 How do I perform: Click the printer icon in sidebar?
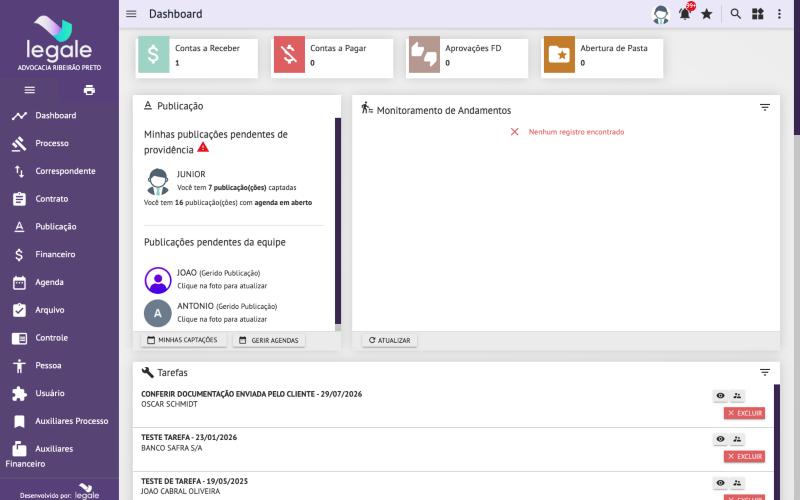89,90
